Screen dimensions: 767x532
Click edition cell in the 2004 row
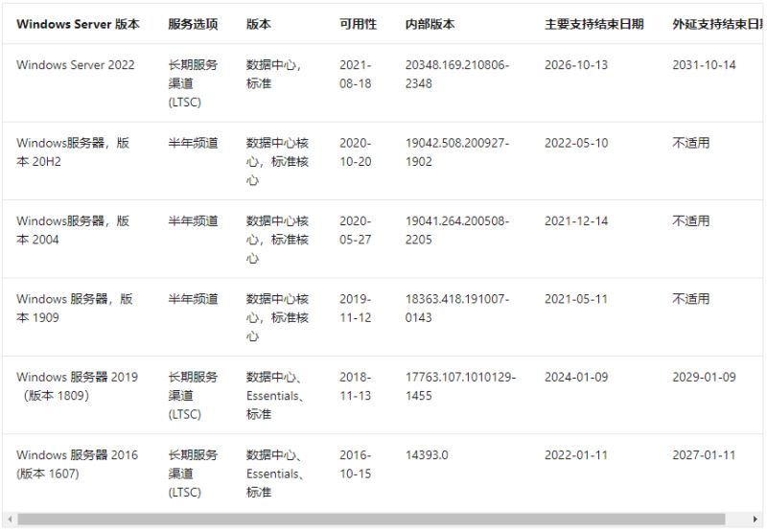[277, 240]
